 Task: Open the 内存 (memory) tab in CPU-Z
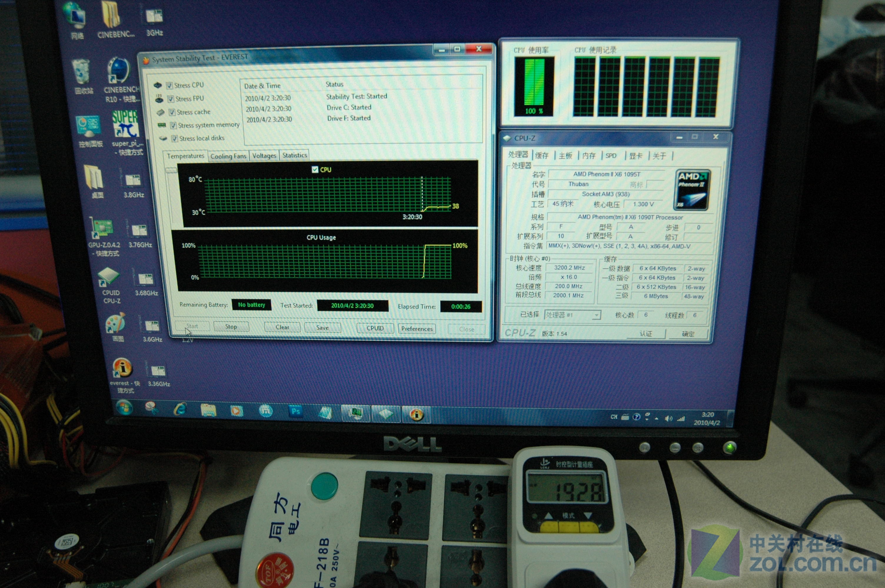tap(589, 155)
